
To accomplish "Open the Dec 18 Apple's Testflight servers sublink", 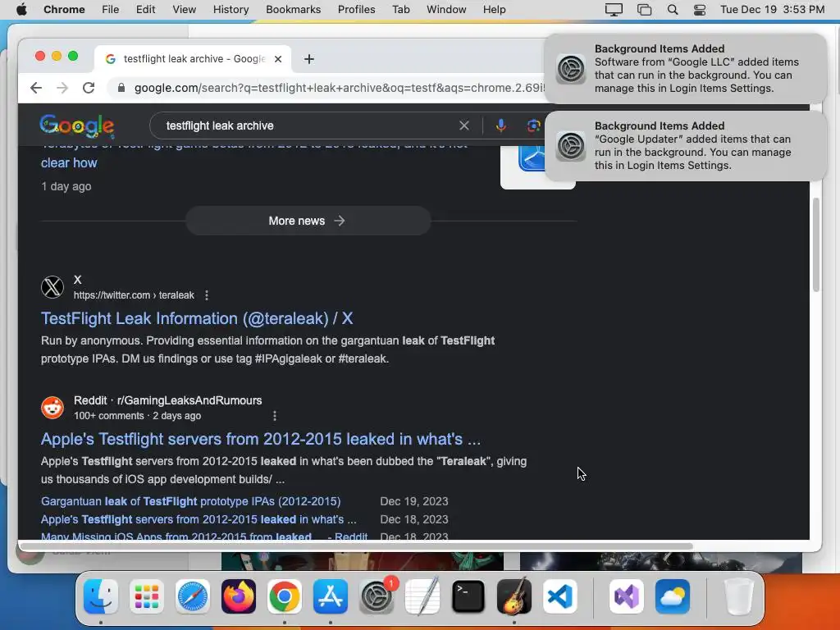I will [199, 519].
